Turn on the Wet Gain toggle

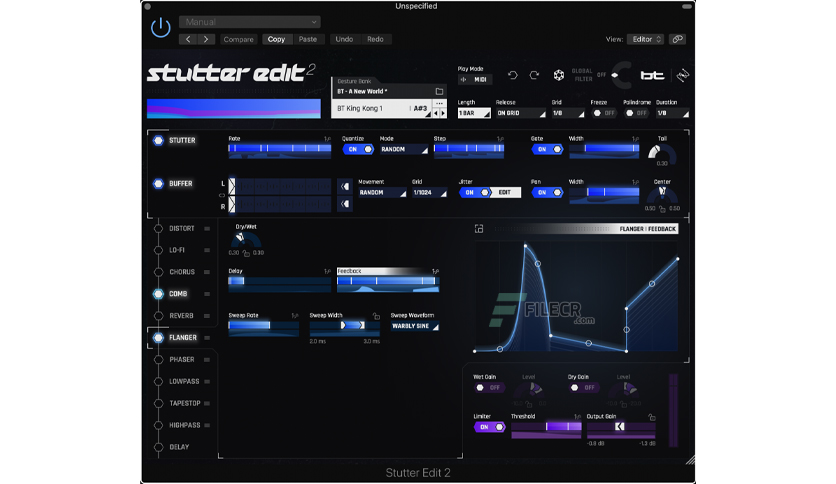tap(488, 388)
